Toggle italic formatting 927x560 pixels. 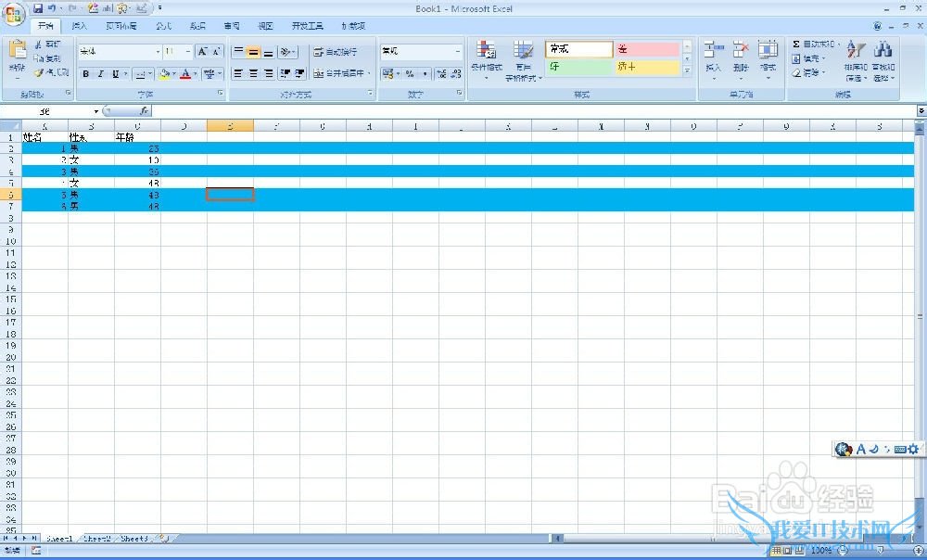[x=100, y=74]
